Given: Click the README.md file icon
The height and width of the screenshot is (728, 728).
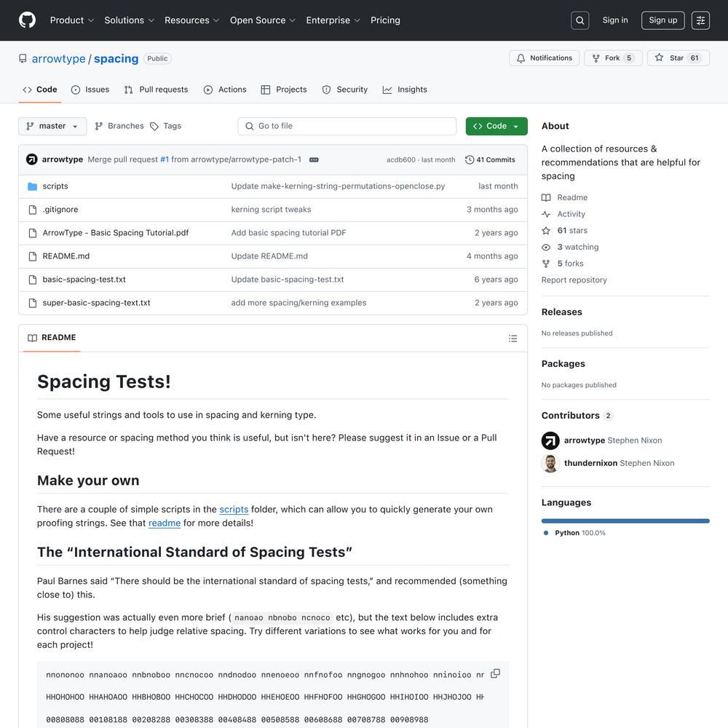Looking at the screenshot, I should click(33, 256).
